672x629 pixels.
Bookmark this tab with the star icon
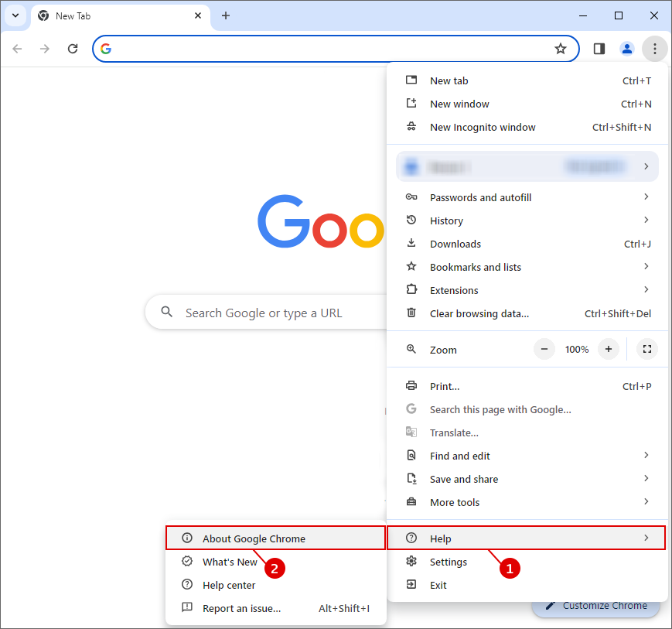(560, 49)
